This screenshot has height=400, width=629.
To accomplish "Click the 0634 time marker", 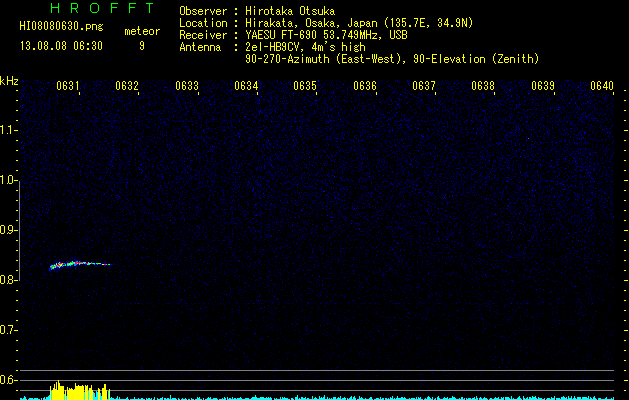I will 246,86.
